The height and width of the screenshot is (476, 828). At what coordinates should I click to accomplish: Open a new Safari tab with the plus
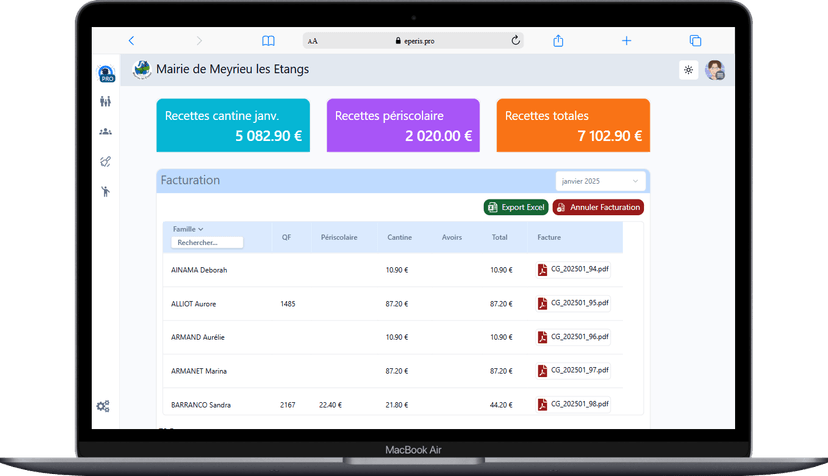(627, 41)
